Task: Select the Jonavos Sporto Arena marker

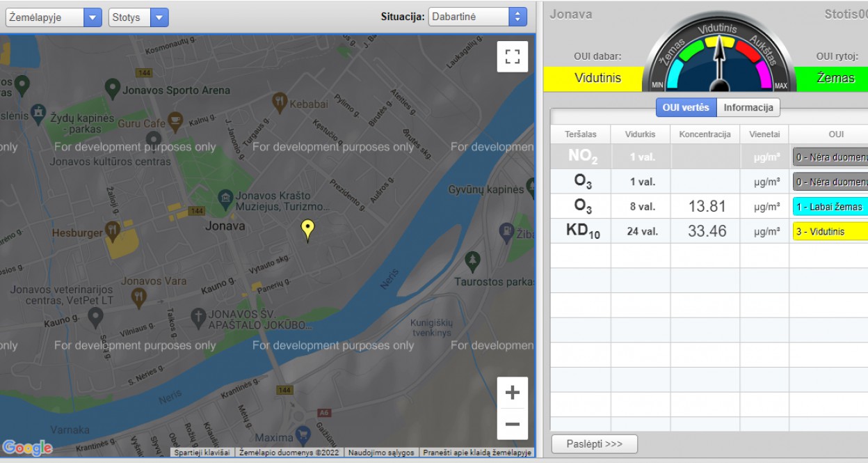Action: (x=113, y=88)
